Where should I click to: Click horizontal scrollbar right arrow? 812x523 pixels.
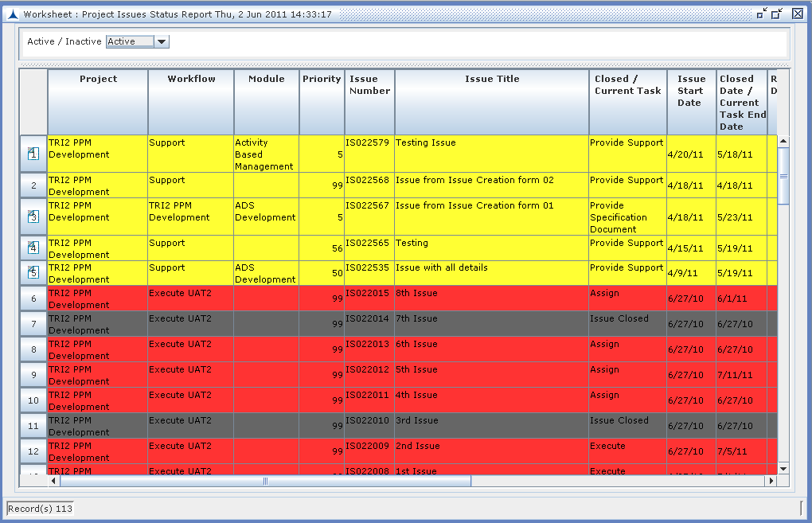770,481
